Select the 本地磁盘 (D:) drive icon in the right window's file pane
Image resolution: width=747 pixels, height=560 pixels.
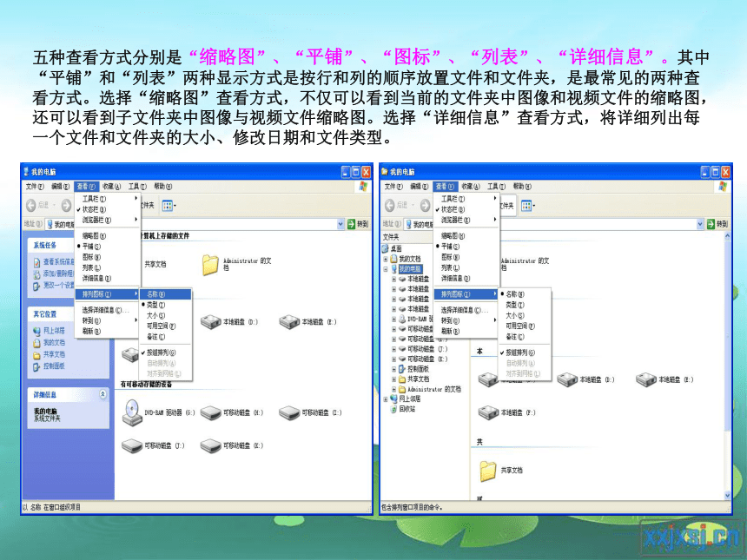[567, 379]
